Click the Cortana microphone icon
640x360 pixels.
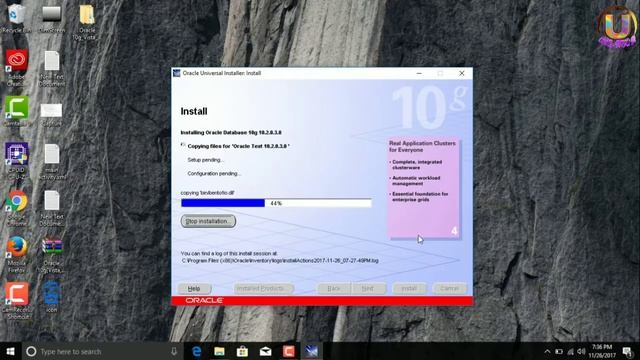tap(174, 351)
